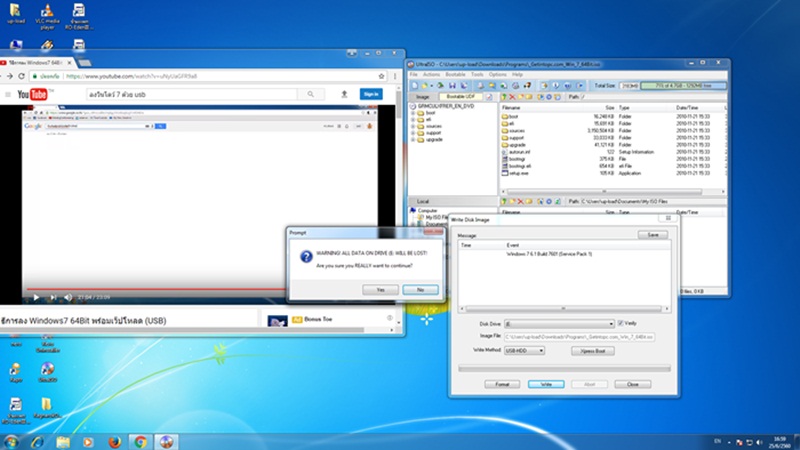Open the Bootable menu in UltraISO
The width and height of the screenshot is (800, 450).
coord(455,74)
